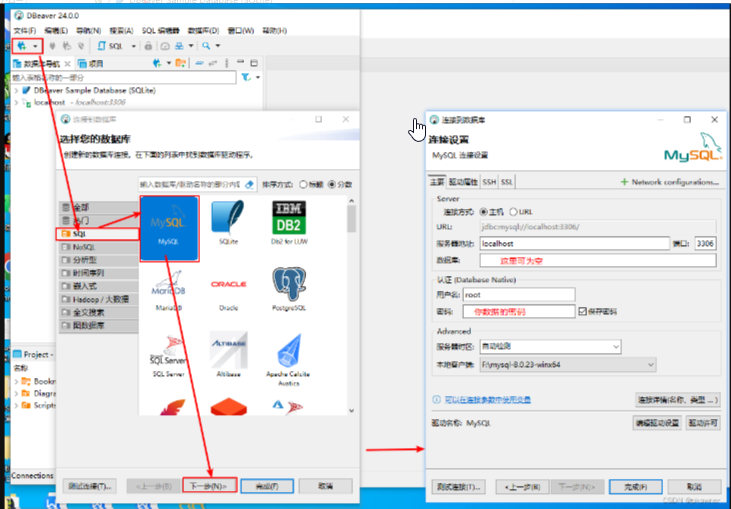This screenshot has width=731, height=509.
Task: Expand the SQL toolbar button dropdown arrow
Action: coord(133,46)
